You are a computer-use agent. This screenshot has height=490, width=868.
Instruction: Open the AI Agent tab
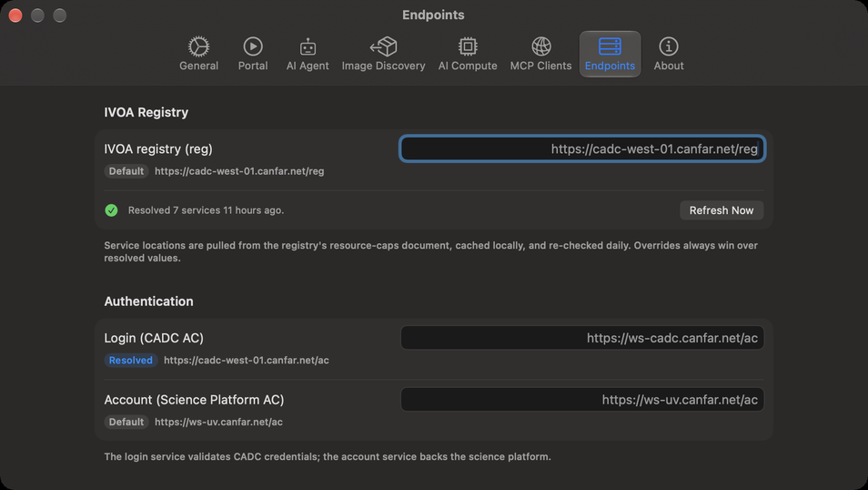click(x=308, y=54)
